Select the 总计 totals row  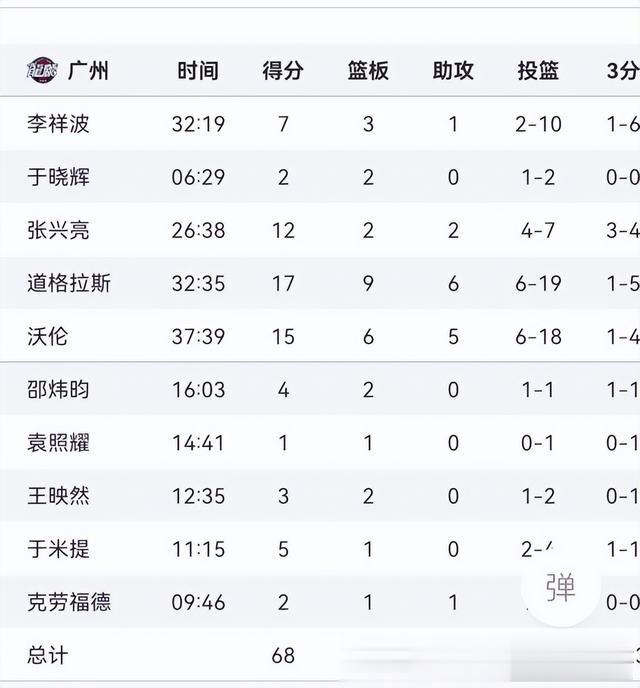320,655
